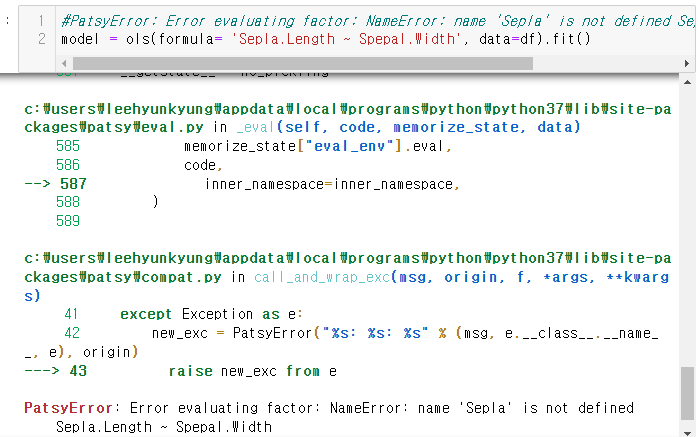Screen dimensions: 698x437
Task: Click the output area's vertical scrollbar up arrow
Action: [x=687, y=82]
